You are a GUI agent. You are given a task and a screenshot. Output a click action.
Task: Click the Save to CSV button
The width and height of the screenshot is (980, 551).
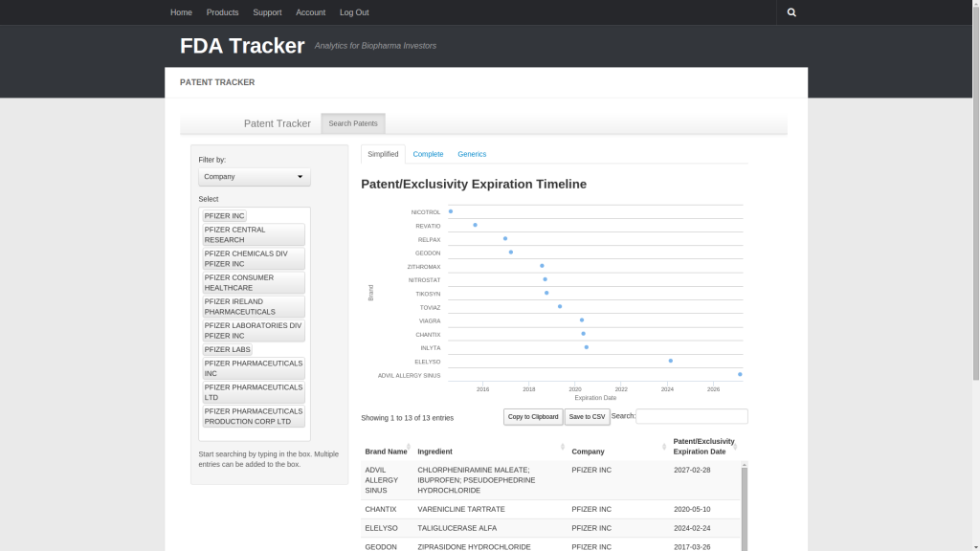point(587,417)
